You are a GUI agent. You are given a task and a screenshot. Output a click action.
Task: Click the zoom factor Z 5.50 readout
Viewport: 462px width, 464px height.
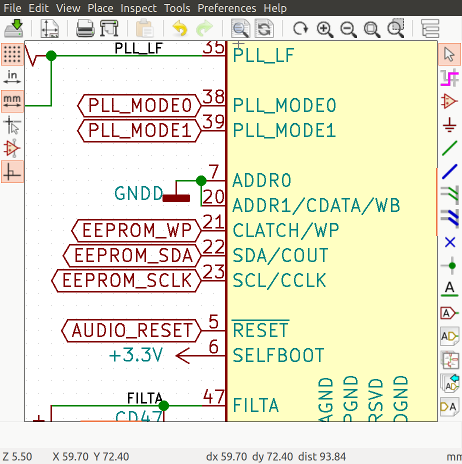point(17,456)
